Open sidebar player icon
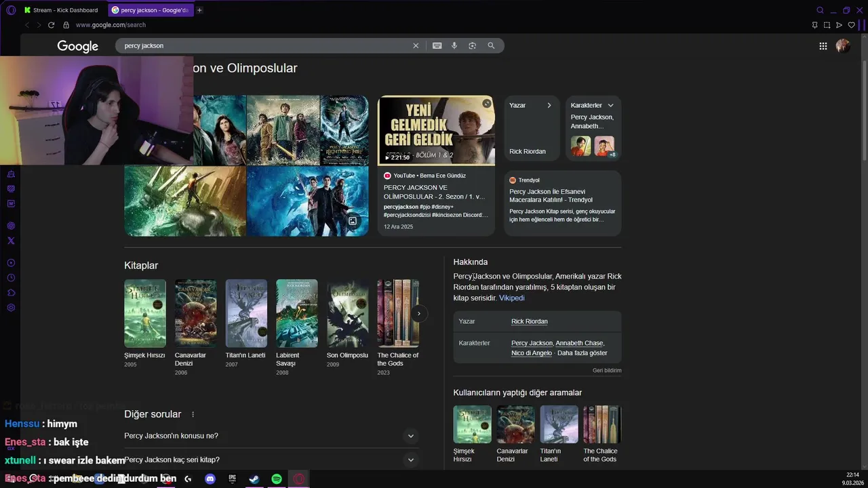The image size is (868, 488). 11,263
